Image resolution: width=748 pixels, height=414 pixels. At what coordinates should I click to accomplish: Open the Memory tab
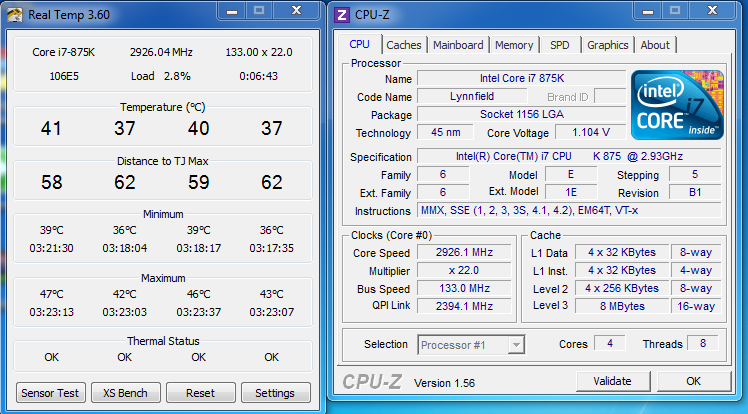514,45
